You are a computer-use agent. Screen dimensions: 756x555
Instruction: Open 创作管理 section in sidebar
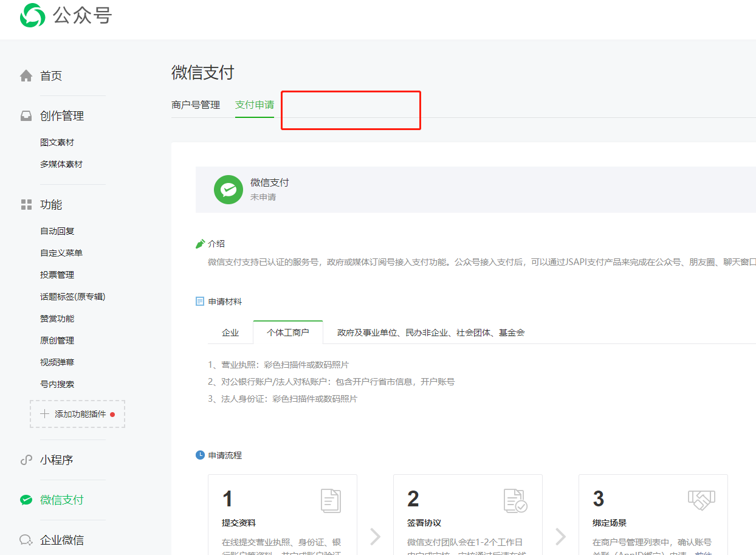pyautogui.click(x=62, y=116)
